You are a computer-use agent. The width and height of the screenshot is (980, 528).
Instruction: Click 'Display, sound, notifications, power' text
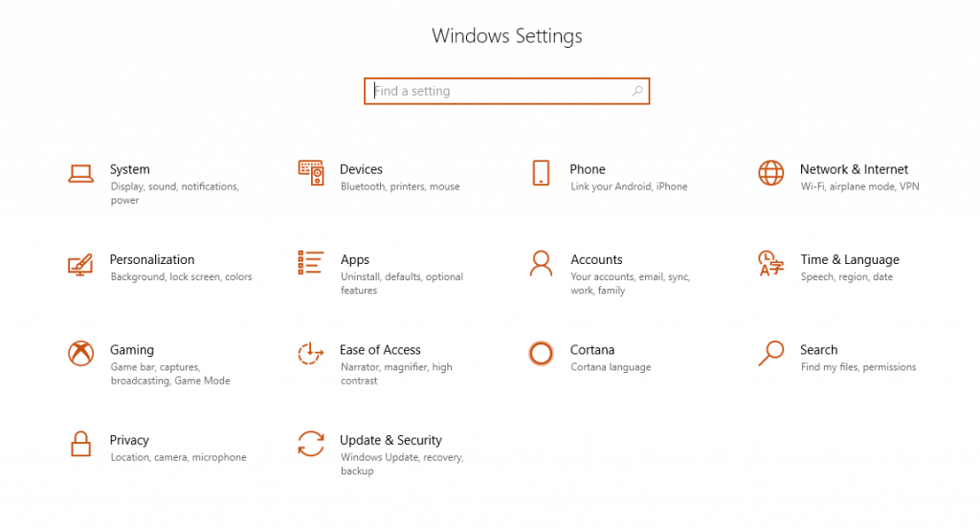(174, 193)
